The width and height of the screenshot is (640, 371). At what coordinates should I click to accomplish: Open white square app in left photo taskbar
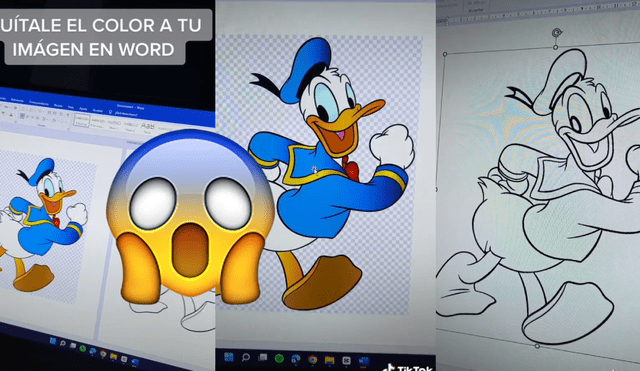(x=124, y=359)
